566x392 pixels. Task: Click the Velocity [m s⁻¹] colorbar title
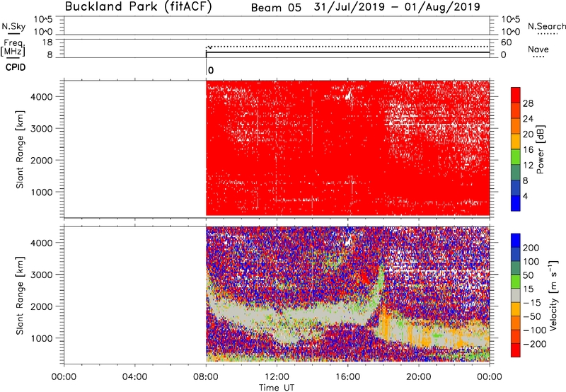[553, 295]
